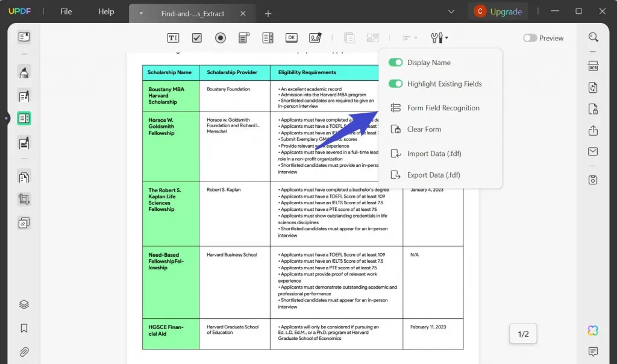This screenshot has height=364, width=617.
Task: Turn off Highlight Existing Fields
Action: pos(395,84)
